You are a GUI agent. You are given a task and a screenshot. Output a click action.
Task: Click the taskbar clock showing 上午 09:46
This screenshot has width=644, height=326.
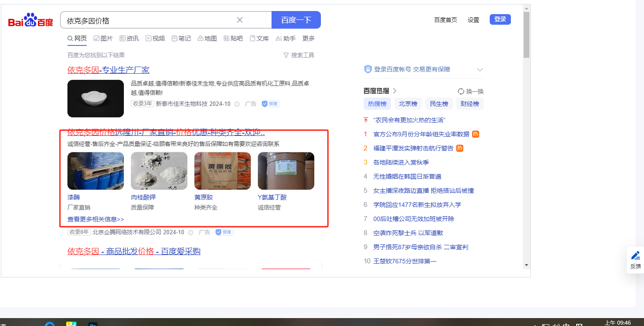click(x=618, y=322)
